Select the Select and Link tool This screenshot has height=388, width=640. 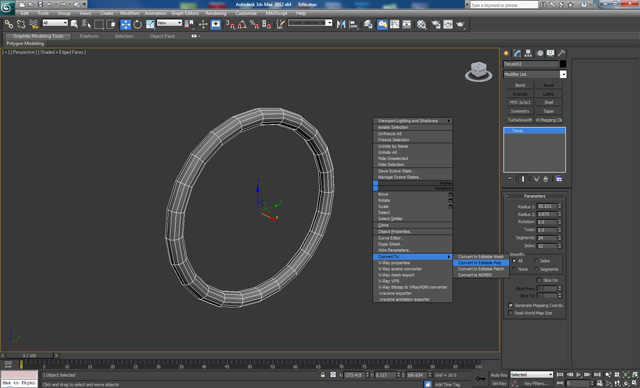click(9, 24)
